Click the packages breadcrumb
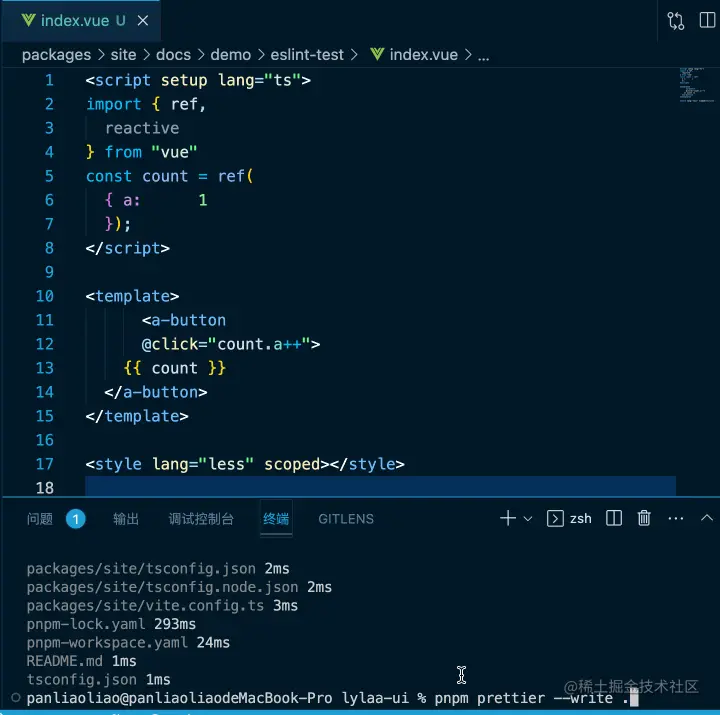 (56, 55)
